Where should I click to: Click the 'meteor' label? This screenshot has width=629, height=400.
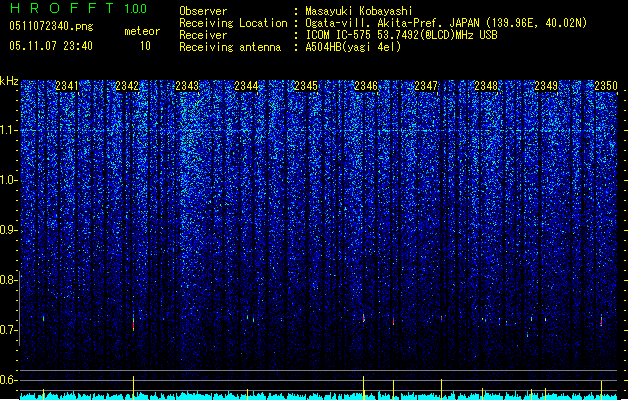(142, 31)
